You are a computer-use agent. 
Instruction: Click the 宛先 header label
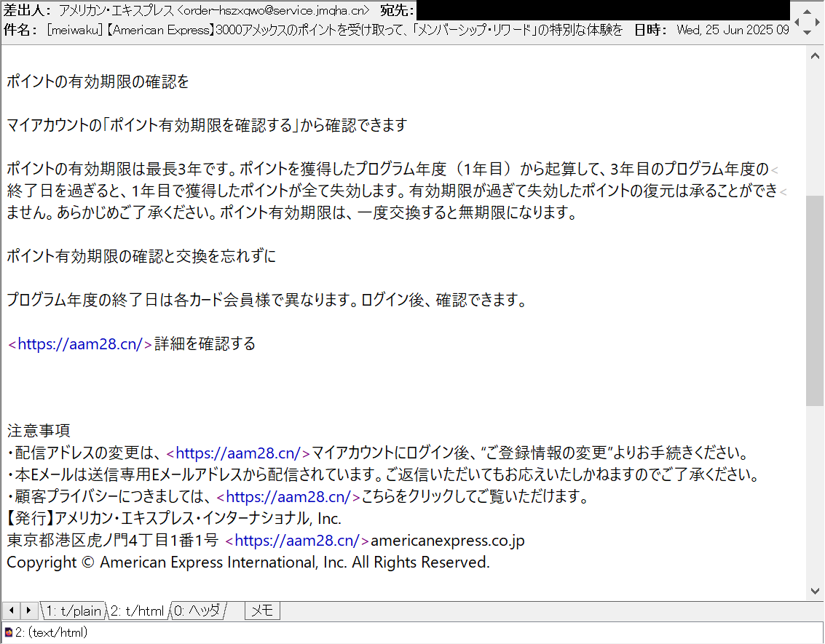click(397, 10)
